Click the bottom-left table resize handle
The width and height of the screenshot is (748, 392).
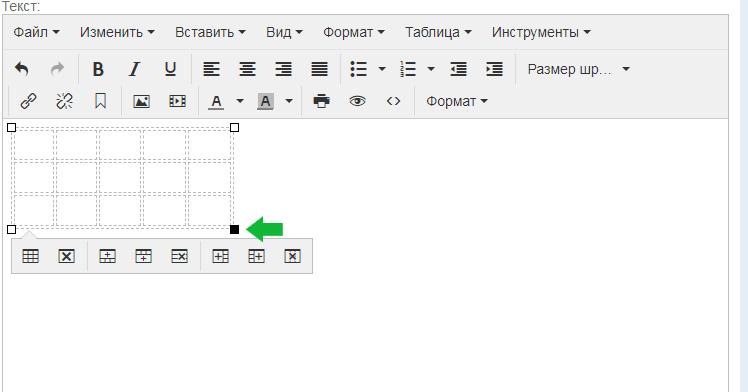click(x=11, y=229)
